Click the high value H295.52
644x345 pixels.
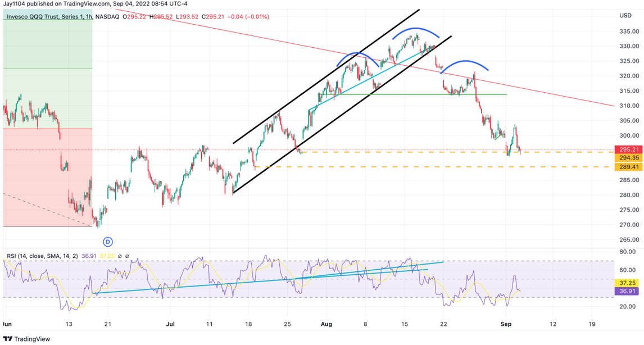point(161,17)
